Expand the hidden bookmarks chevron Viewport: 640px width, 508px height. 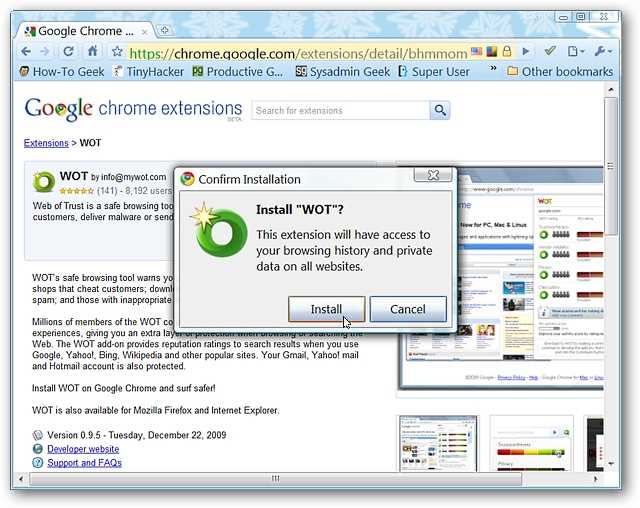tap(493, 68)
